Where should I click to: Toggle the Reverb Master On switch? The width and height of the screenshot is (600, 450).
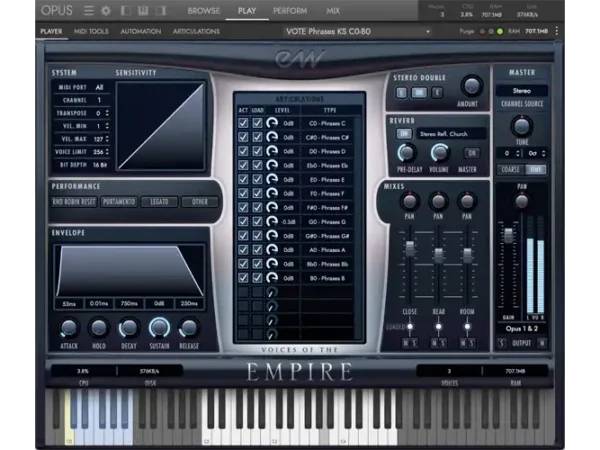(x=472, y=153)
